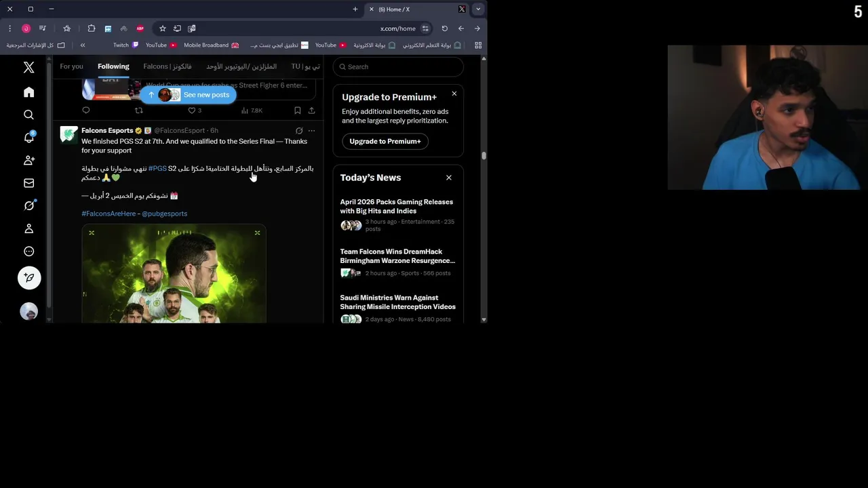Viewport: 868px width, 488px height.
Task: Click Upgrade to Premium+ button
Action: point(385,141)
